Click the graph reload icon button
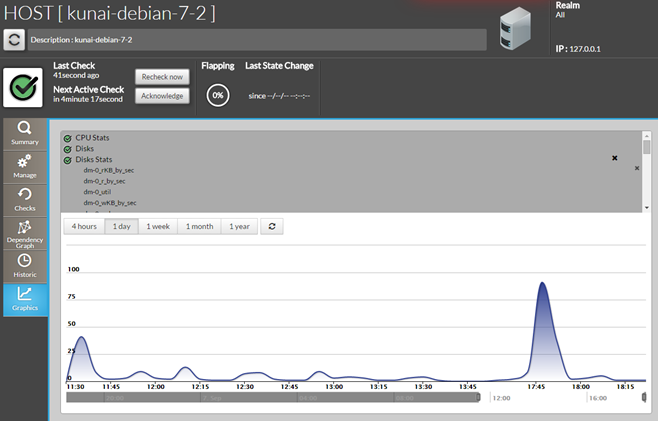658x421 pixels. click(x=272, y=226)
